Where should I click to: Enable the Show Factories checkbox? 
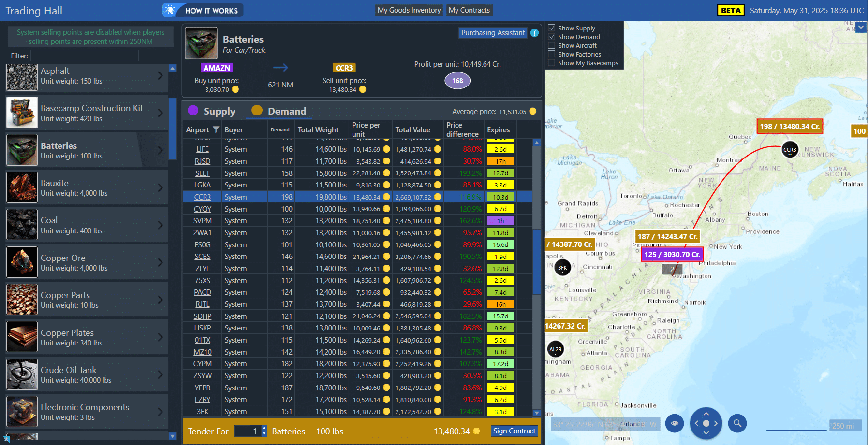[x=551, y=54]
